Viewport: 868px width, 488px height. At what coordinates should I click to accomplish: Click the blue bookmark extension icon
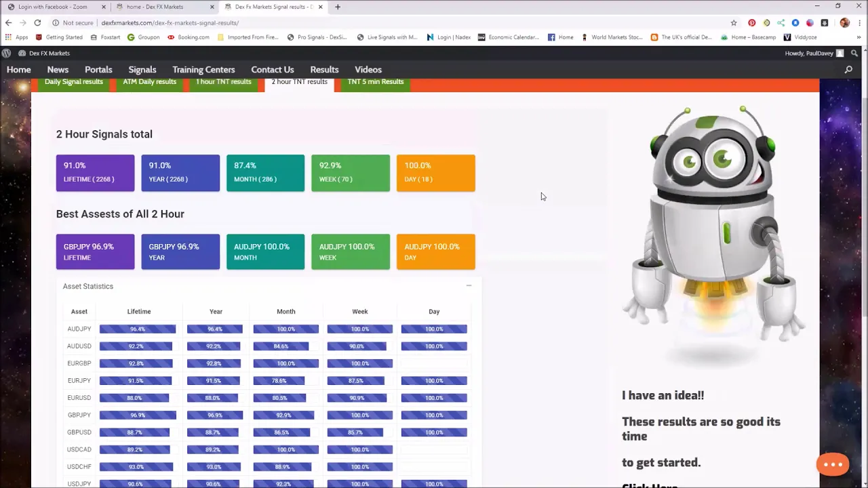point(795,22)
